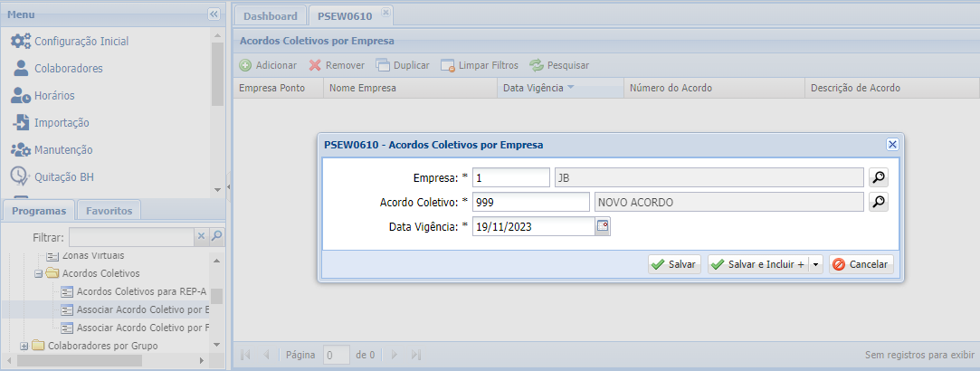Viewport: 980px width, 371px height.
Task: Clear the program filter with X icon
Action: point(201,237)
